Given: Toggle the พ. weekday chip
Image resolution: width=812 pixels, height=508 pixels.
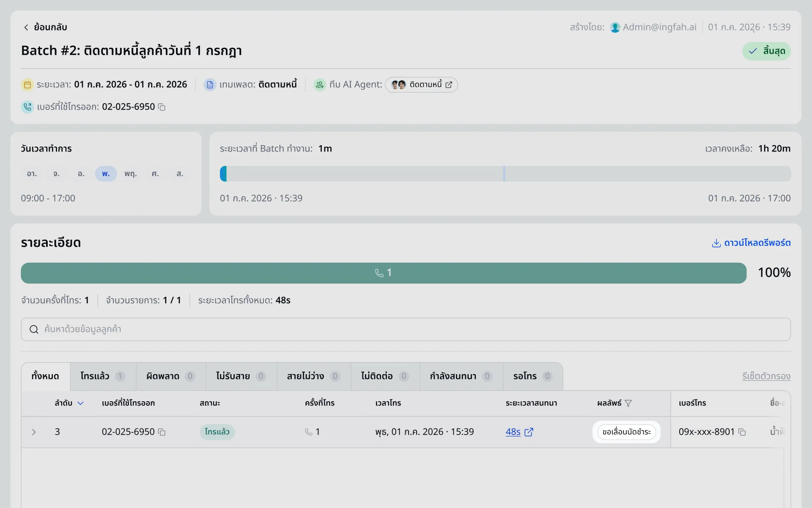Looking at the screenshot, I should click(x=106, y=174).
